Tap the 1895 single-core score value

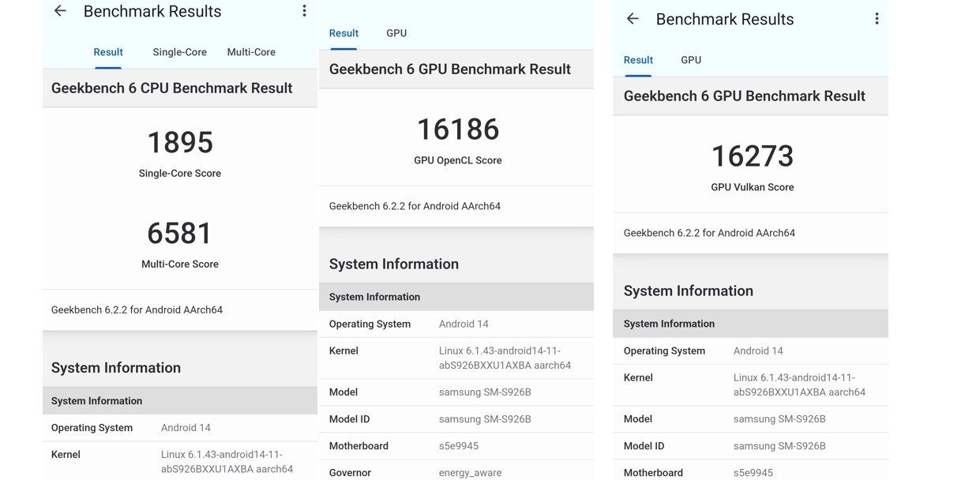180,143
